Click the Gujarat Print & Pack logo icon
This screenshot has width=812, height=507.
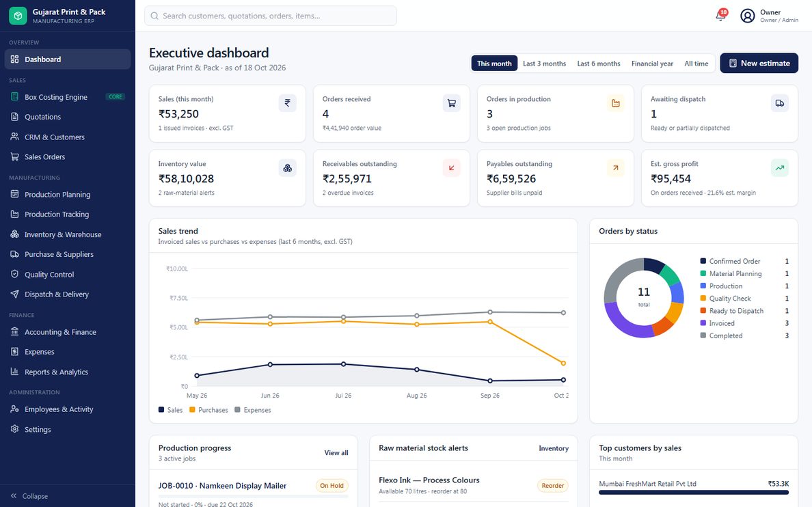coord(18,16)
